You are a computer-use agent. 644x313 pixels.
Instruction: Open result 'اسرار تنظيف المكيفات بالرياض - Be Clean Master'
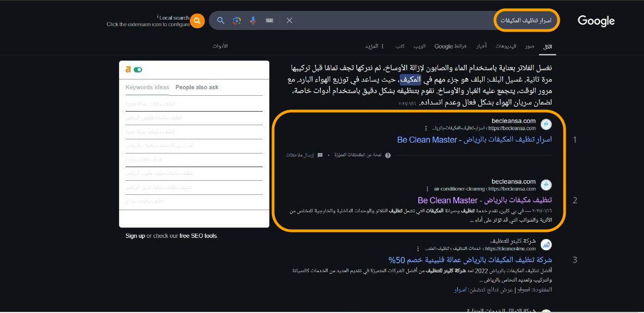474,139
